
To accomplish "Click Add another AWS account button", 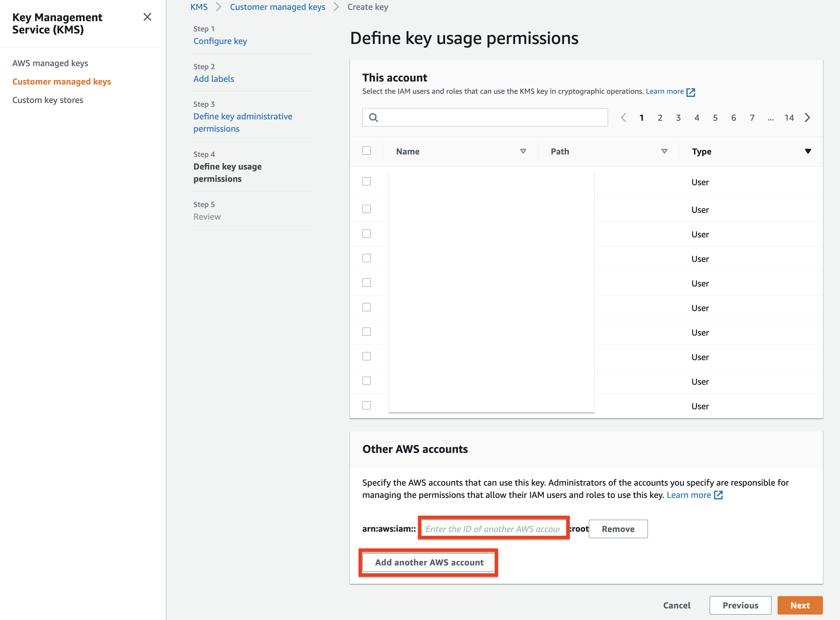I will (429, 562).
